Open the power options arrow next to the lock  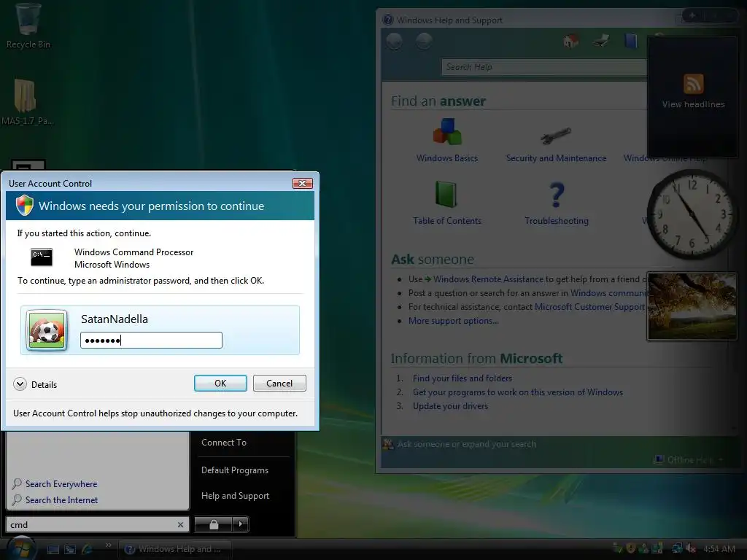tap(241, 524)
